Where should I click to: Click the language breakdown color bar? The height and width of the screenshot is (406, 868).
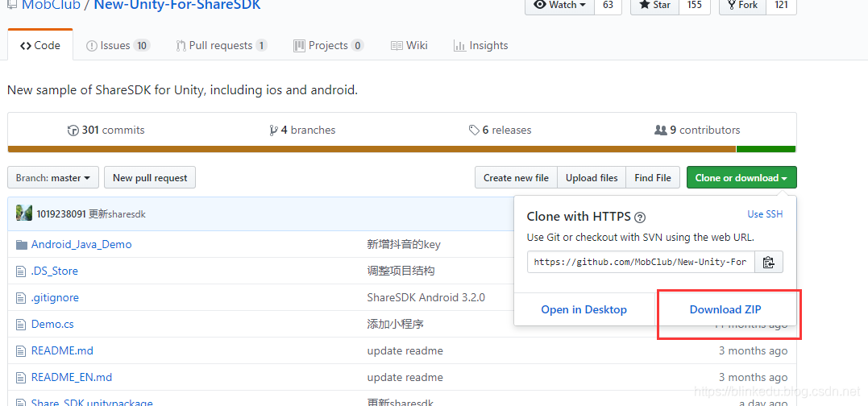tap(402, 149)
